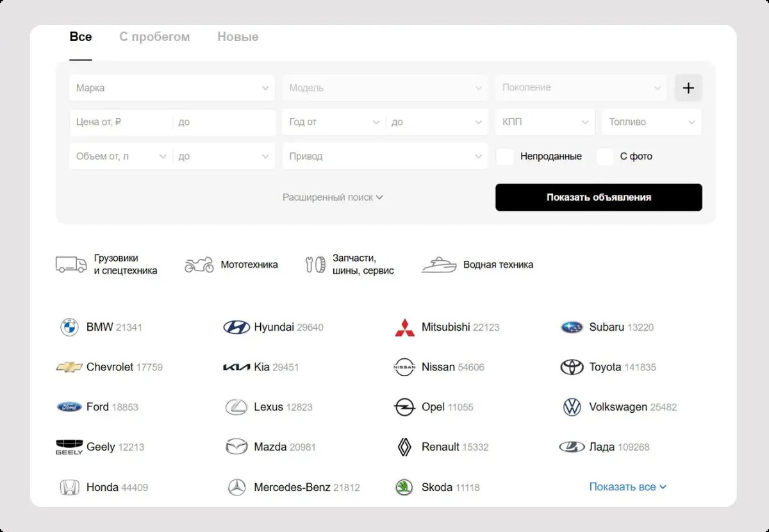Switch to the Новые tab

238,37
